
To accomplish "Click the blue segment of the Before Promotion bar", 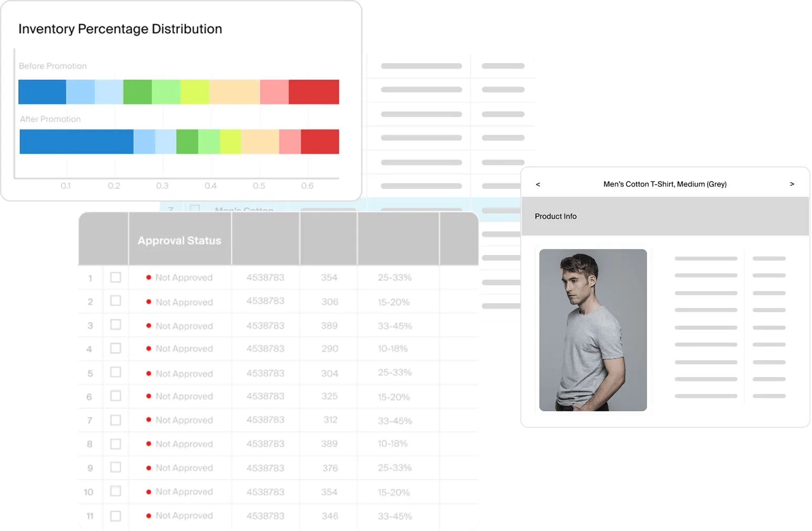I will (x=42, y=91).
